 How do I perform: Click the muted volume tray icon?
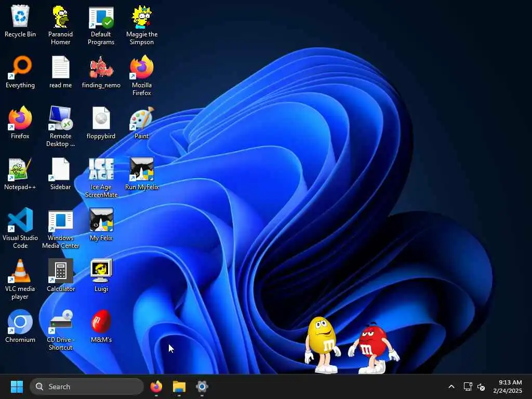tap(481, 387)
